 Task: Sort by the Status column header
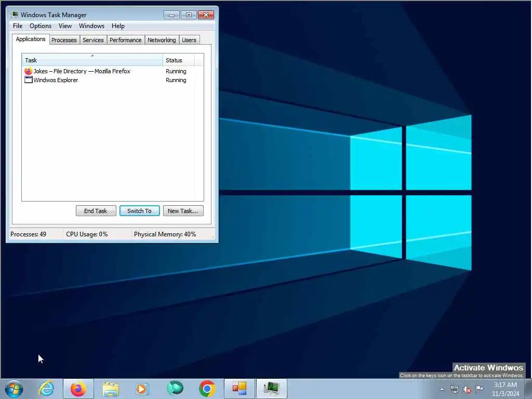(x=179, y=60)
